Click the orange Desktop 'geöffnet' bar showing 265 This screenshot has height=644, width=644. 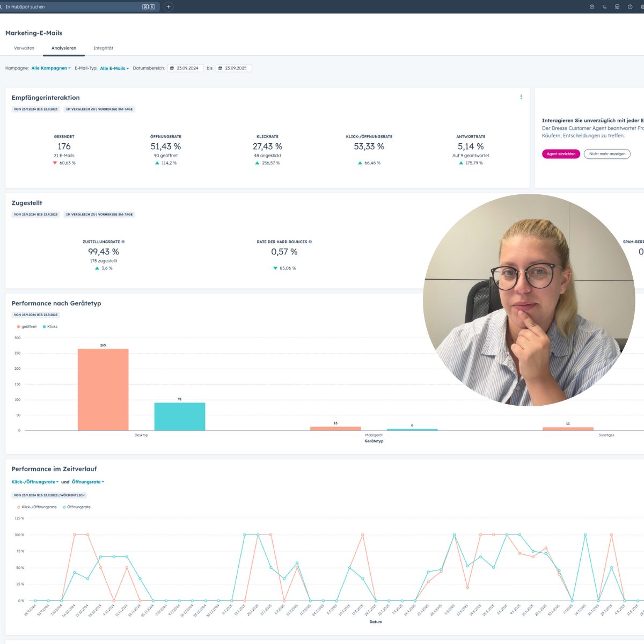point(103,389)
